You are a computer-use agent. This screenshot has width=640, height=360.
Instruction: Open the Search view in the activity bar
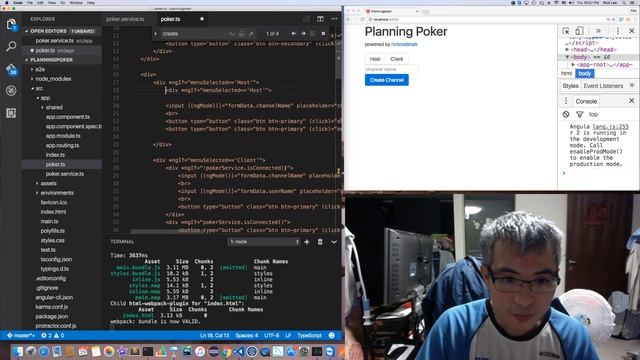pyautogui.click(x=11, y=46)
